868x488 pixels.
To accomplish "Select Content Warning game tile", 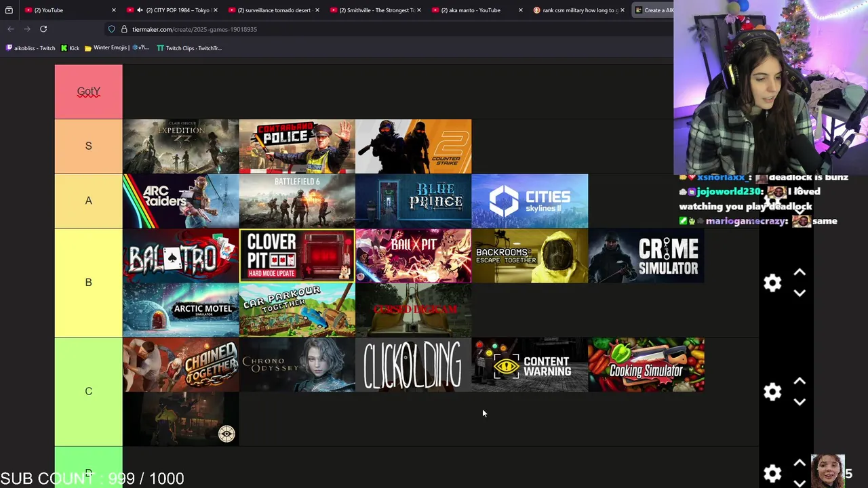I will [x=530, y=365].
